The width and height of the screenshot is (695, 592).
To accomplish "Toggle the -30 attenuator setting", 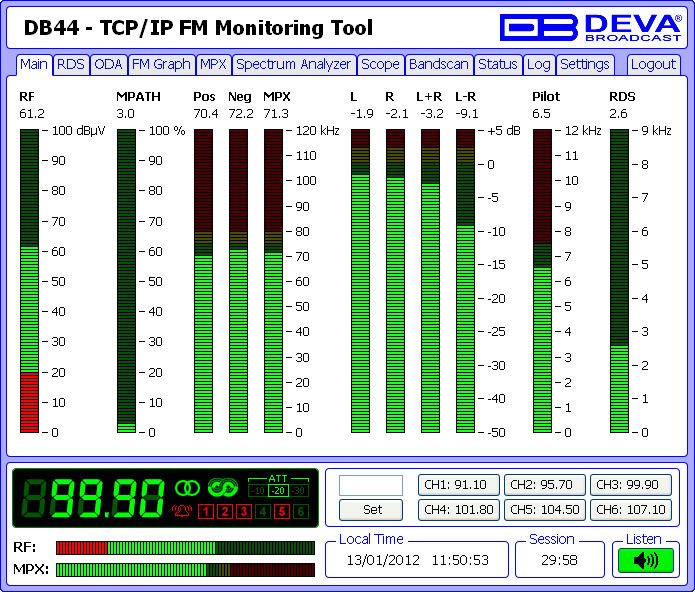I will [300, 490].
